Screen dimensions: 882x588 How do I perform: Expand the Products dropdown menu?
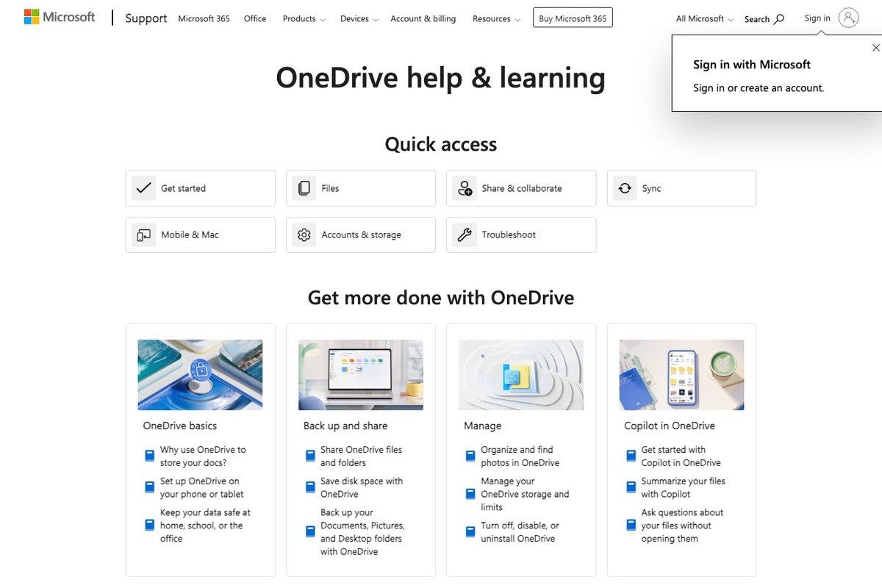click(304, 19)
